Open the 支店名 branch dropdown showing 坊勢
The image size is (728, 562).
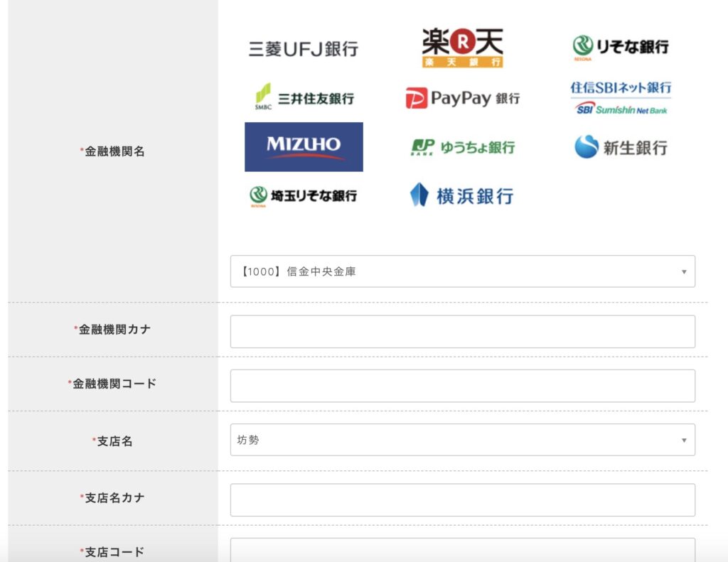(462, 440)
